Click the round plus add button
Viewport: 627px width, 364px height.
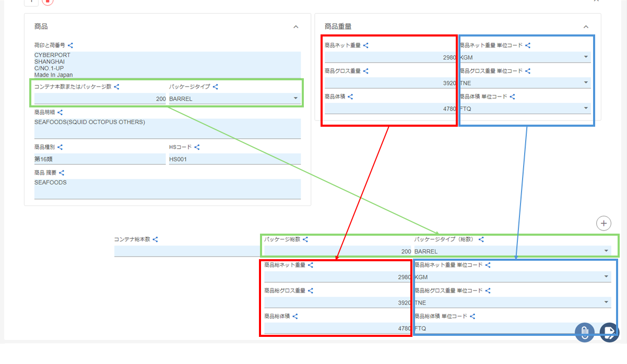pyautogui.click(x=604, y=223)
